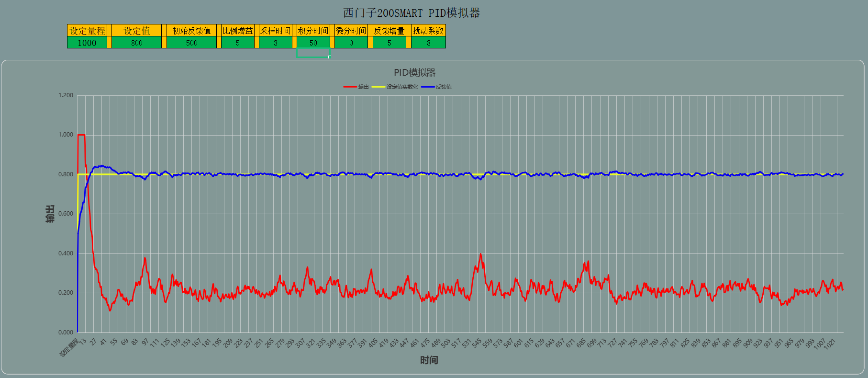Select the 扰动系数 cell containing 8

click(x=428, y=43)
